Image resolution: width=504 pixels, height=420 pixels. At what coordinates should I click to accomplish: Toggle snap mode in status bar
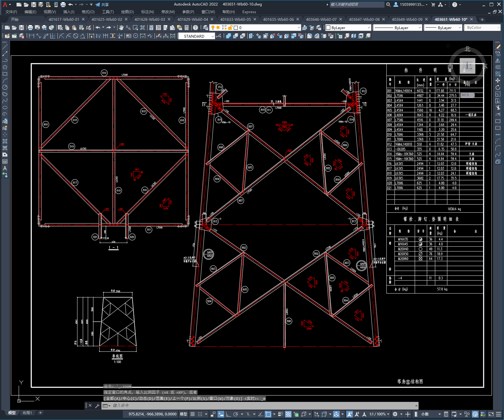point(200,414)
